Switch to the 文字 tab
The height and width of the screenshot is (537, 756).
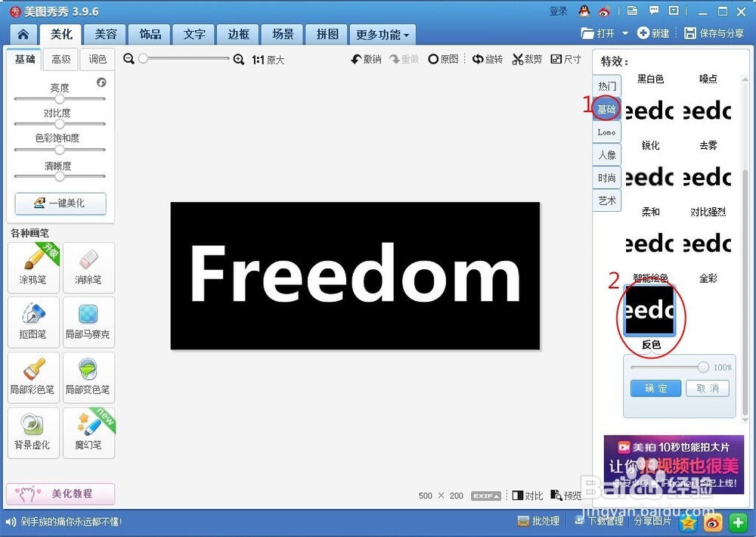click(x=194, y=34)
